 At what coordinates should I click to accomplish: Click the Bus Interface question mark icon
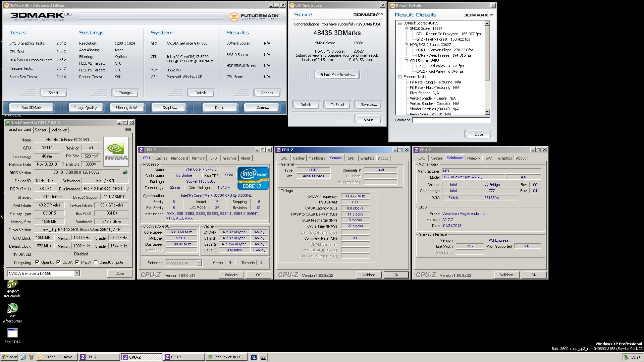[128, 189]
